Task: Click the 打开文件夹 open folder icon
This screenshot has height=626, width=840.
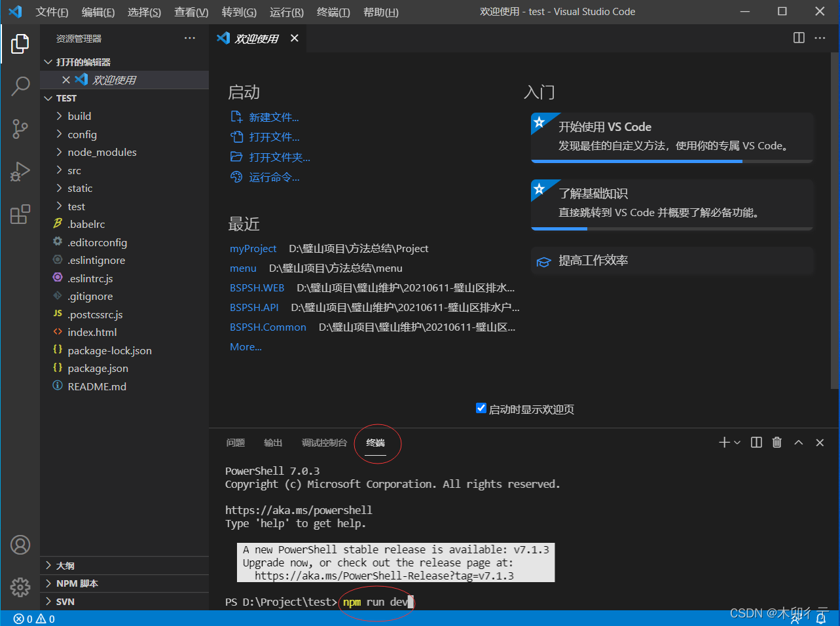Action: (236, 156)
